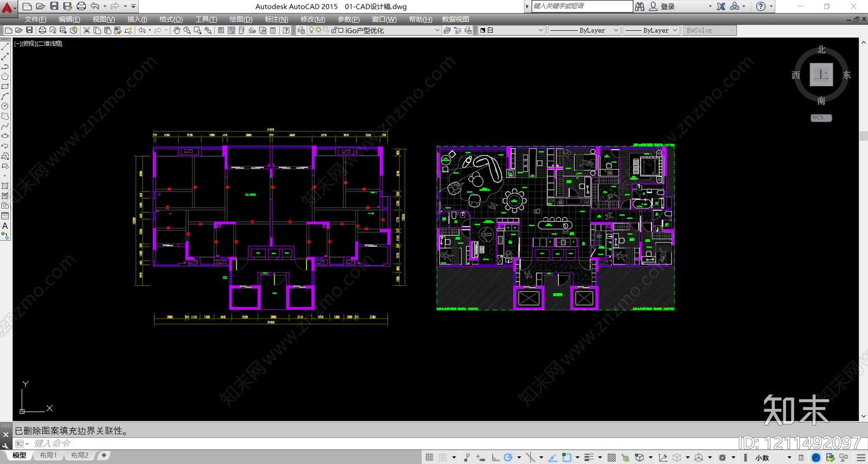Open the 文件(F) menu
This screenshot has height=464, width=868.
[x=35, y=19]
